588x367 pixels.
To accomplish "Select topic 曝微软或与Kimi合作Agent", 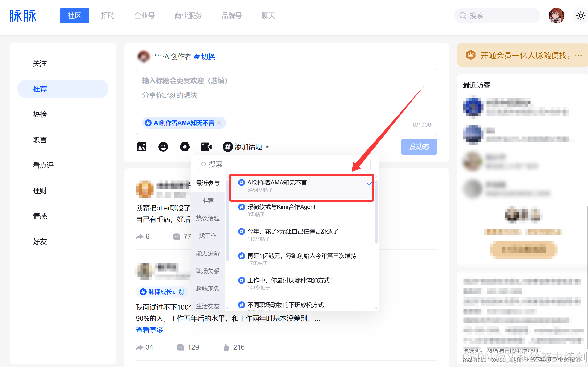I will [281, 207].
